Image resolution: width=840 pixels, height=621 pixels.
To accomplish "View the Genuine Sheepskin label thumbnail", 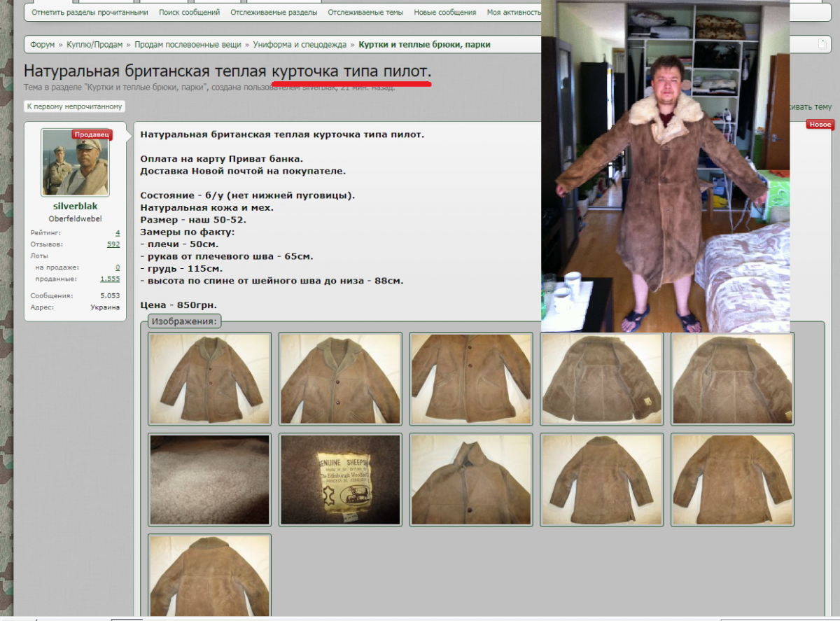I will tap(340, 480).
